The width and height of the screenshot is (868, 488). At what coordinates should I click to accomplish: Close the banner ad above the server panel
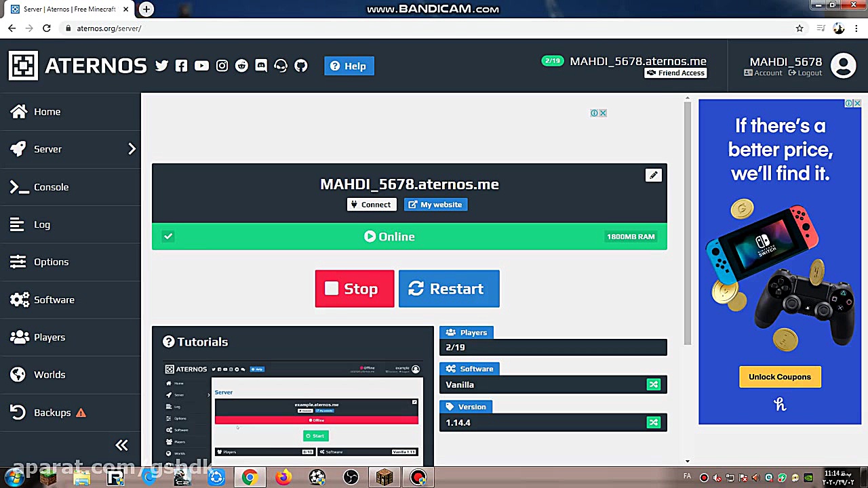pyautogui.click(x=603, y=113)
